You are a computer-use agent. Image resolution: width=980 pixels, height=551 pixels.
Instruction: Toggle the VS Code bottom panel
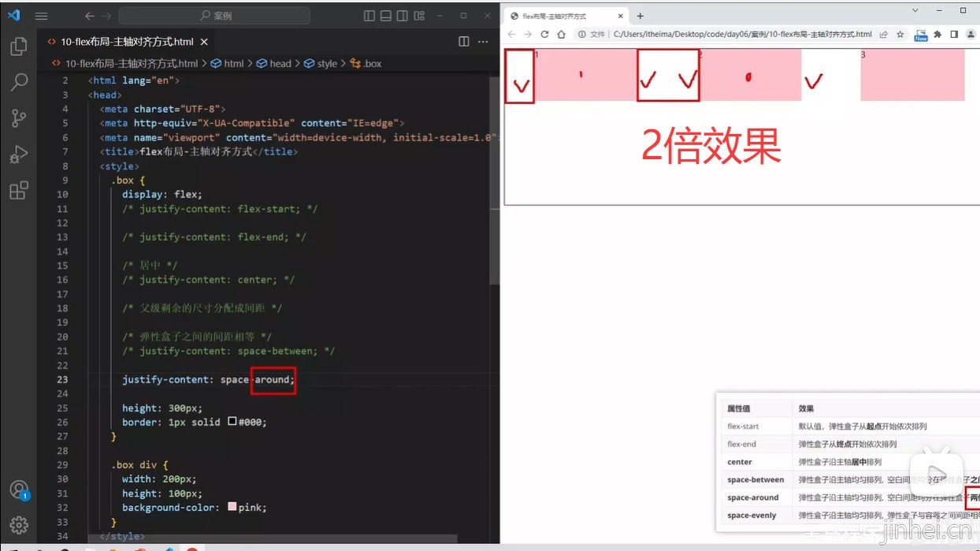386,16
